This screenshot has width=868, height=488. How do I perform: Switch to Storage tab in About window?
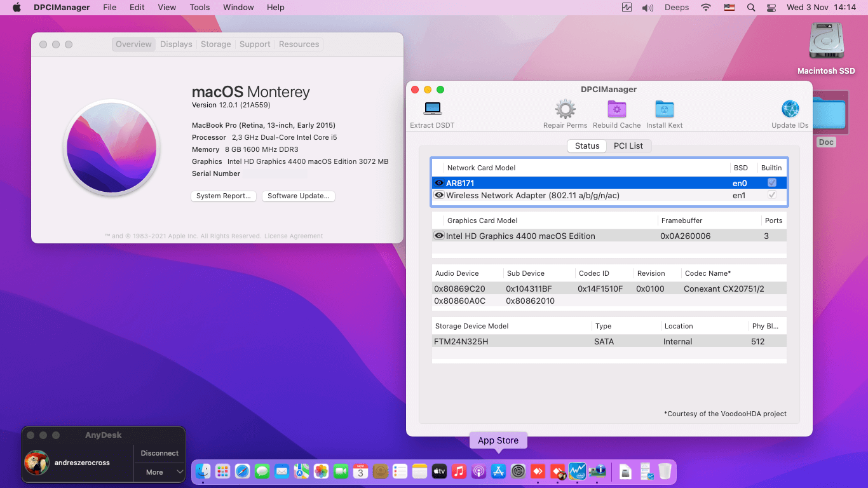click(216, 44)
